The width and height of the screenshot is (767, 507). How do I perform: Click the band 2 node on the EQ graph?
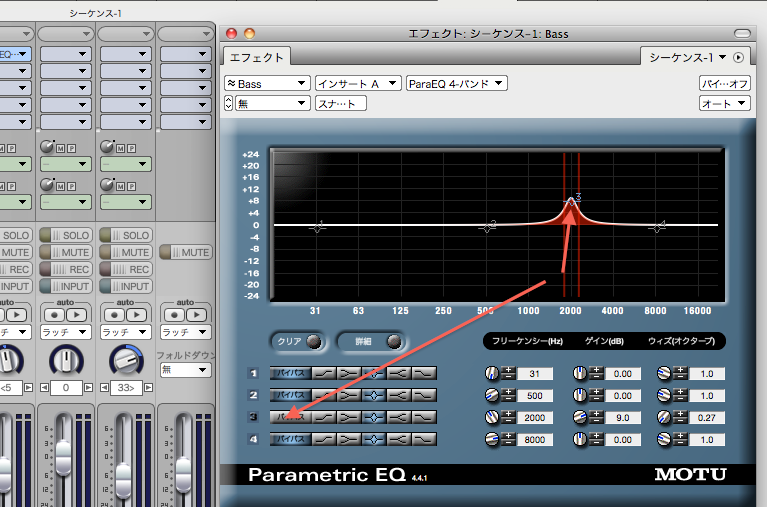tap(487, 228)
